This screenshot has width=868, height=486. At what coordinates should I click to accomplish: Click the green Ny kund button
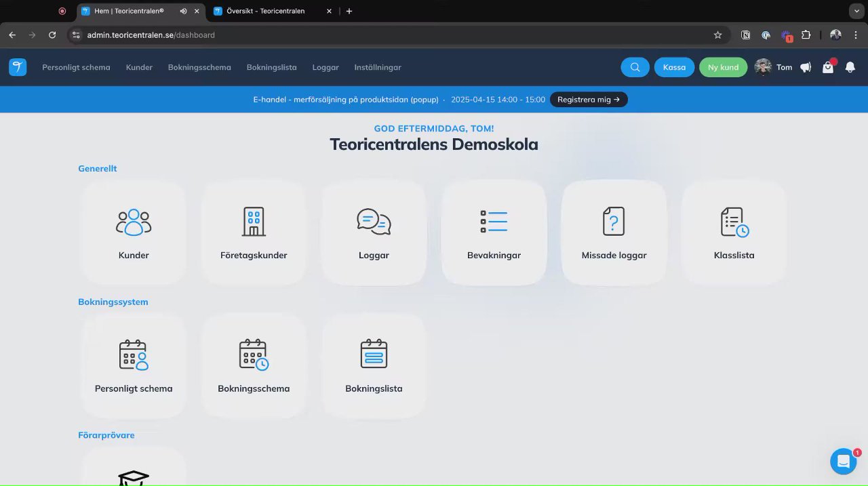tap(723, 67)
